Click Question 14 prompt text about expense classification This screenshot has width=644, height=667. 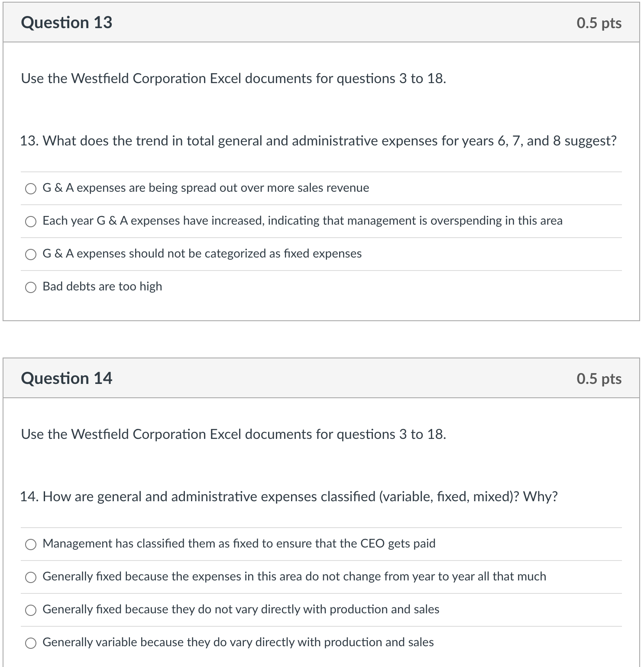pyautogui.click(x=289, y=497)
